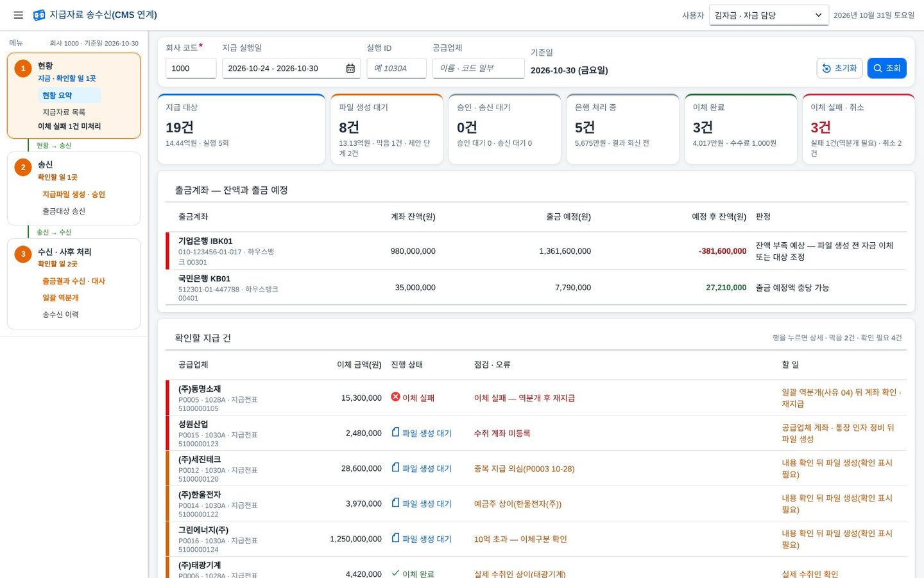Click the step 3 수신 · 사후 처리 badge
924x578 pixels.
pos(23,254)
